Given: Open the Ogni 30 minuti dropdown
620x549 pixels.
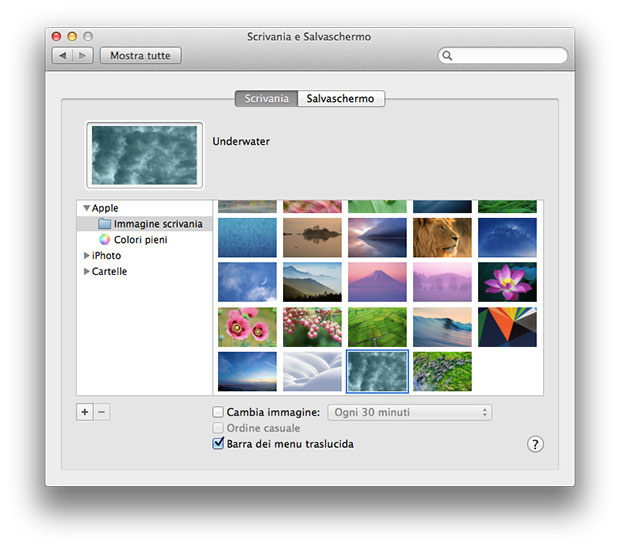Looking at the screenshot, I should click(410, 412).
